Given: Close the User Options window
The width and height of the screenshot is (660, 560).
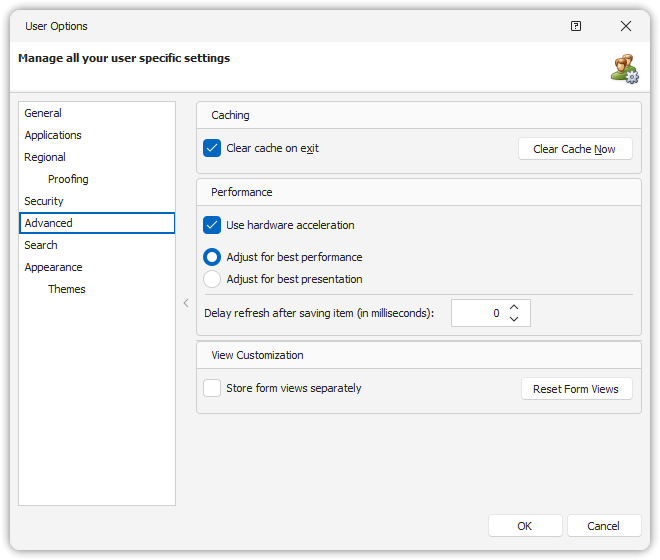Looking at the screenshot, I should click(x=626, y=26).
